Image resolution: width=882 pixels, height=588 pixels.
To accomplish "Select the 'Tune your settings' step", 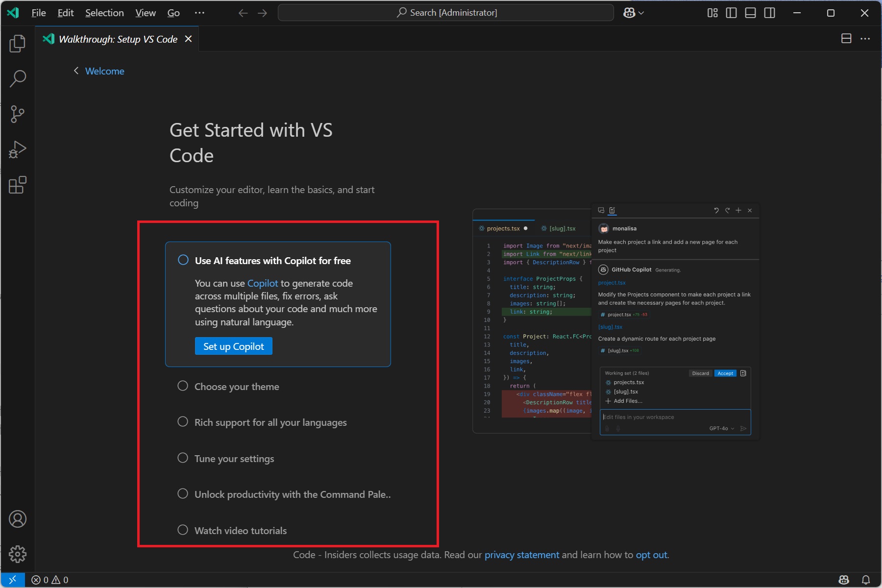I will pos(234,459).
